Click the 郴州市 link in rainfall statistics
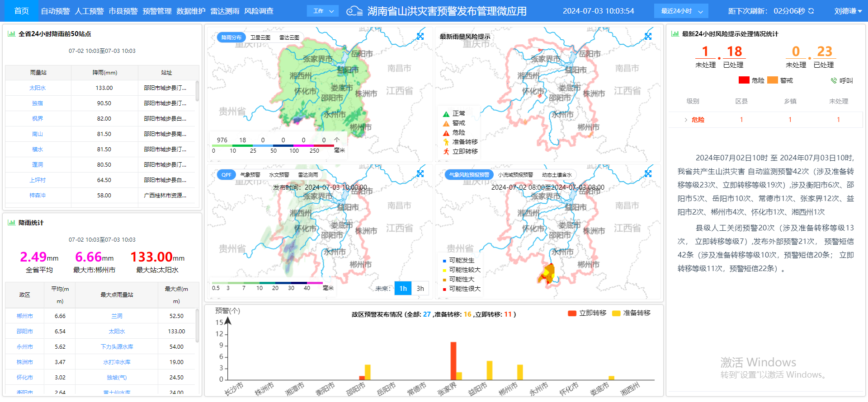Image resolution: width=868 pixels, height=402 pixels. click(25, 316)
